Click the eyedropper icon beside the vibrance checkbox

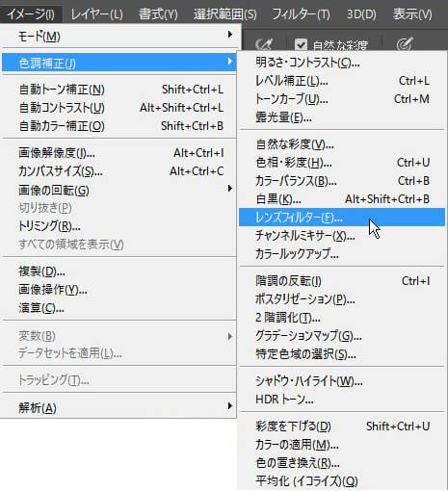(264, 44)
